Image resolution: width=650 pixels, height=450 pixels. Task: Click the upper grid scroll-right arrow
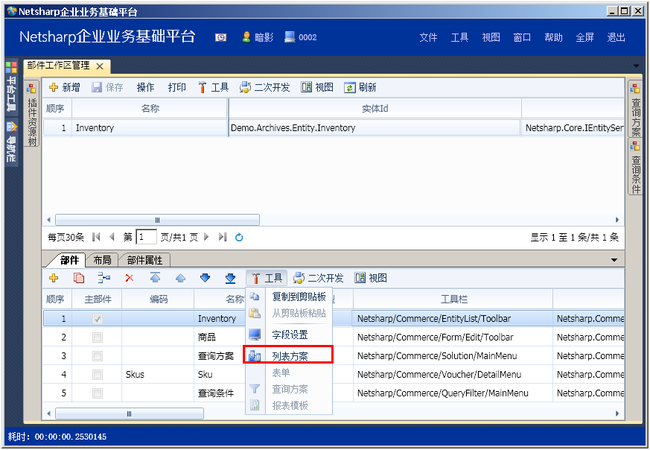click(617, 220)
